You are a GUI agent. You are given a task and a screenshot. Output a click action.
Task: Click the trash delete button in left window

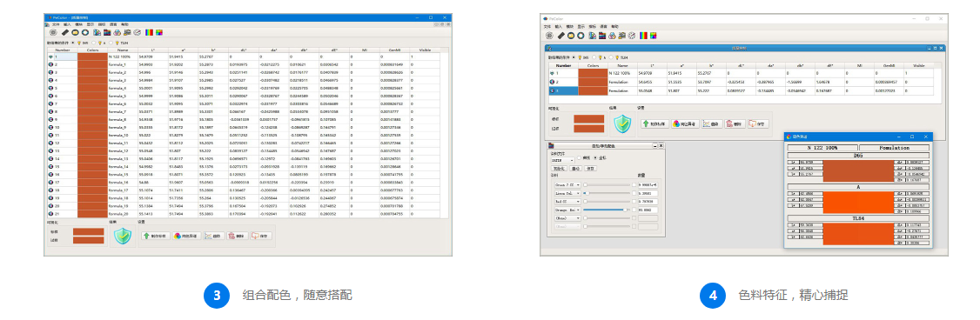238,236
